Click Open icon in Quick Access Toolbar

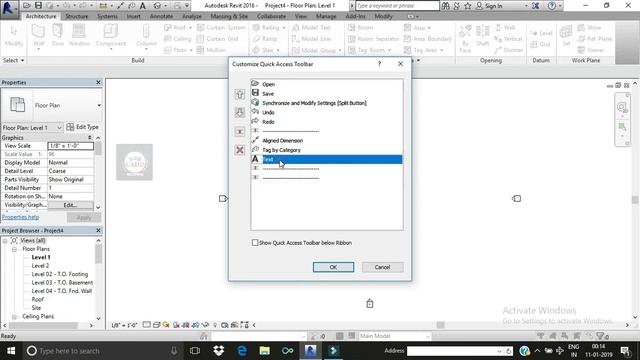click(27, 6)
